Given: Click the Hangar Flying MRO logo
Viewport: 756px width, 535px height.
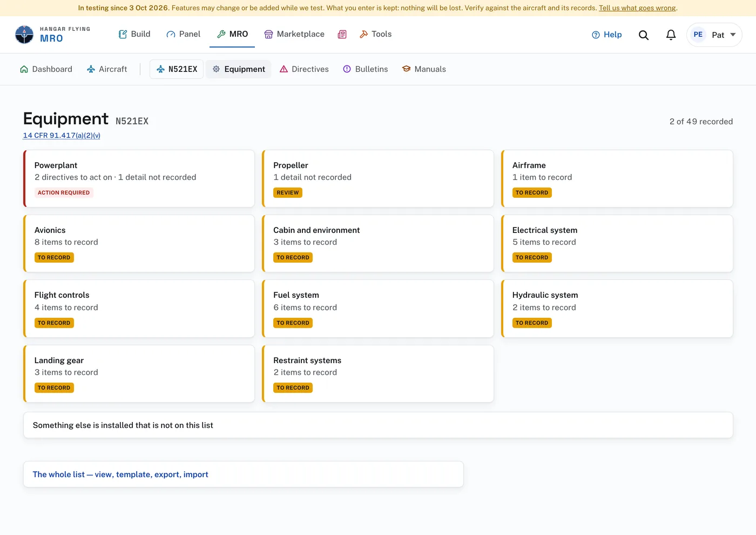Looking at the screenshot, I should point(53,35).
